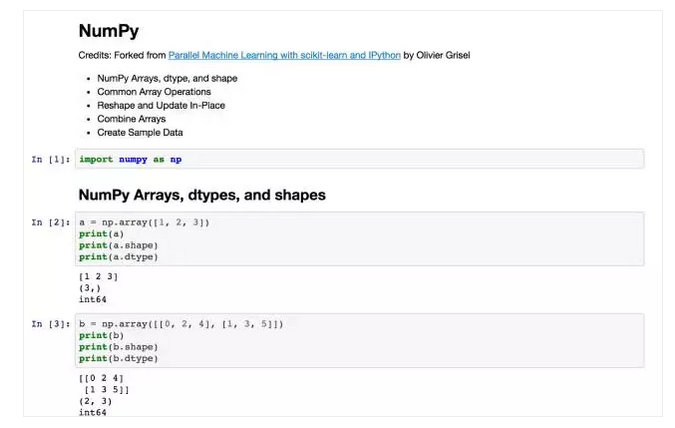Focus the 'import numpy as np' code cell
675x428 pixels.
coord(130,159)
